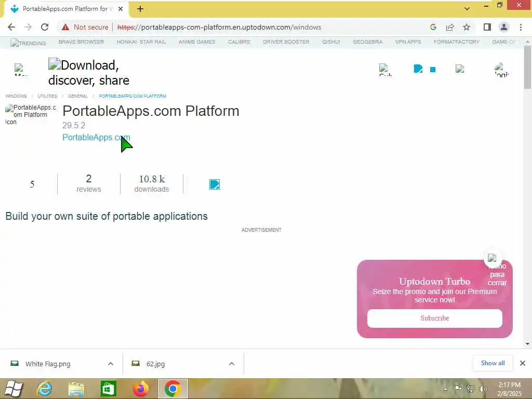Viewport: 532px width, 399px height.
Task: Click the page vertical scrollbar thumb
Action: click(x=527, y=67)
